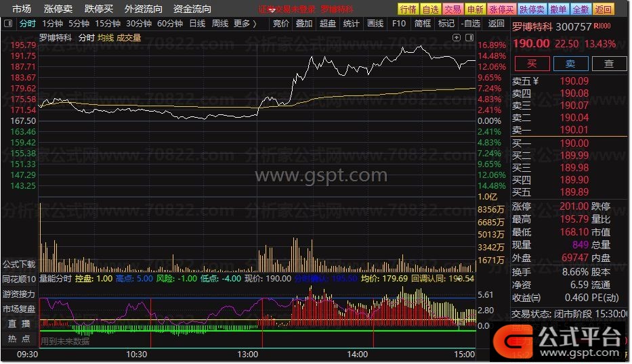
Task: Select the 60分钟 period tab
Action: [x=170, y=24]
